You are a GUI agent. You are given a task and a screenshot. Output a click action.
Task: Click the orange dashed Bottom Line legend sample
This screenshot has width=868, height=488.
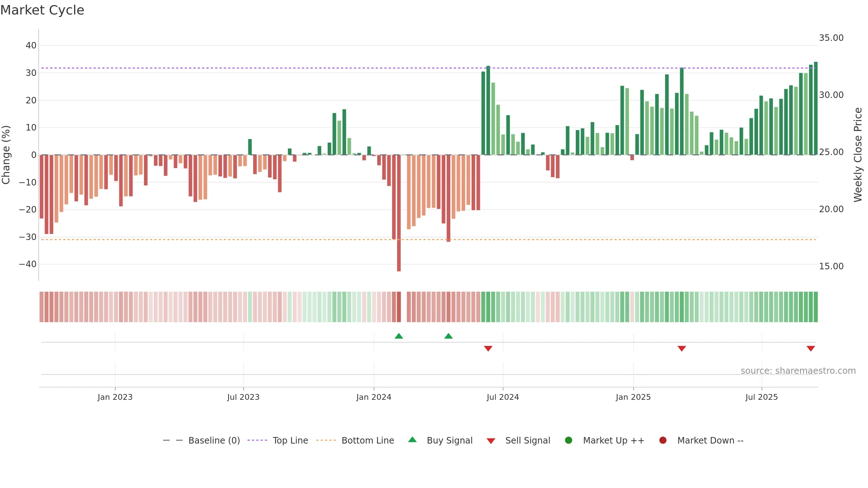click(326, 440)
